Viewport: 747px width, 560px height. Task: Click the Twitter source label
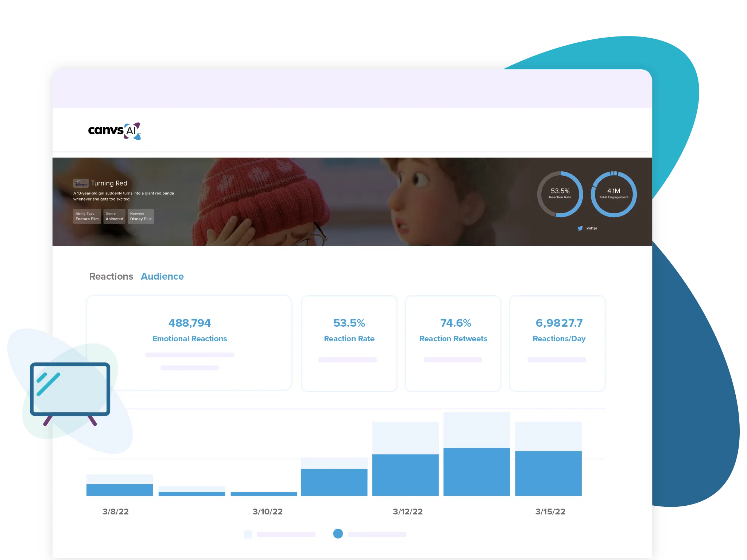point(591,228)
